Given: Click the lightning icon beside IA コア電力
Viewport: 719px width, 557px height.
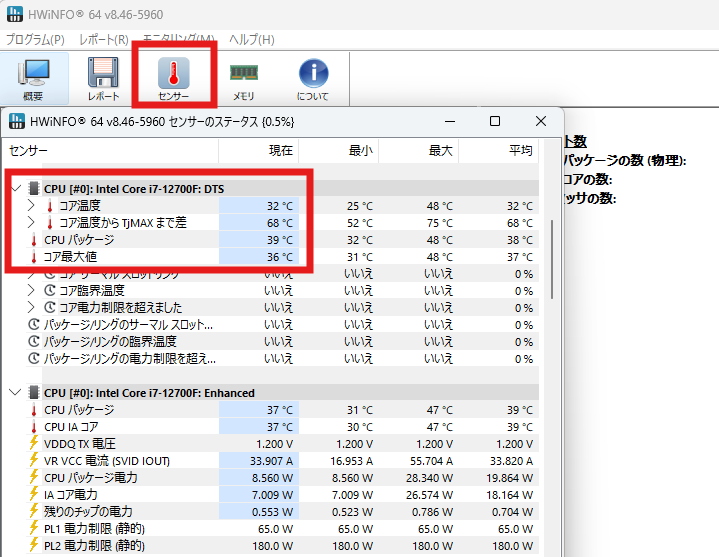Looking at the screenshot, I should [x=33, y=494].
